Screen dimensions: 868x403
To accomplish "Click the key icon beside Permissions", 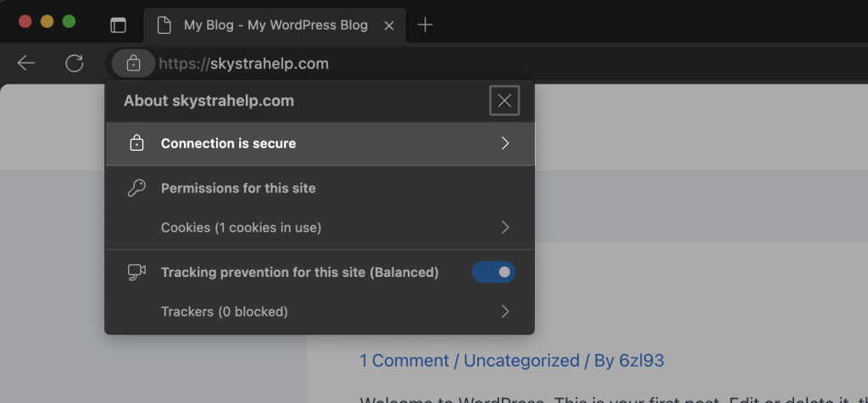I will coord(136,188).
